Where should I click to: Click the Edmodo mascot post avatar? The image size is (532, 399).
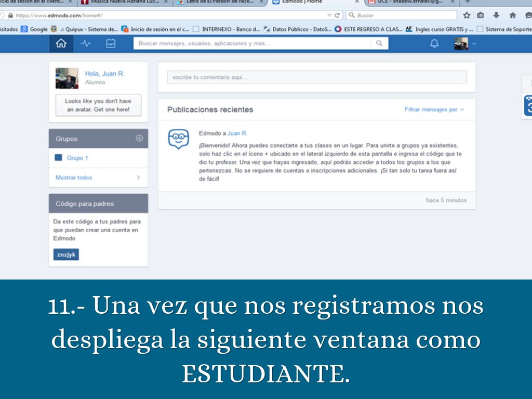coord(178,139)
